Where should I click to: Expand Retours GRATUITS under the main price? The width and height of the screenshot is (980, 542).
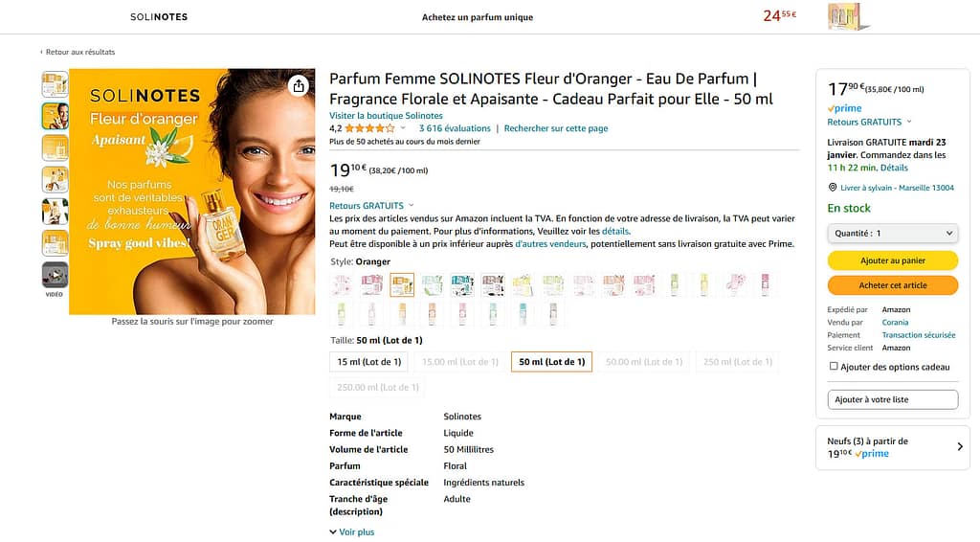pyautogui.click(x=371, y=206)
